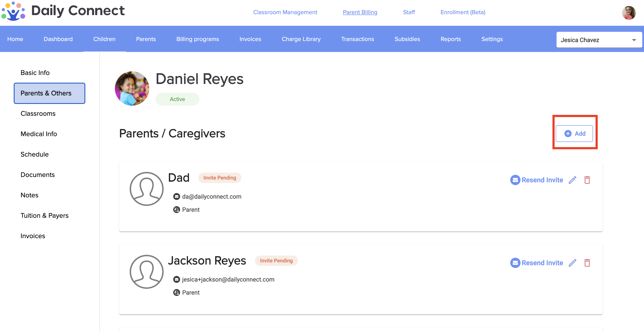Image resolution: width=644 pixels, height=332 pixels.
Task: Click Daniel Reyes profile photo
Action: coord(132,89)
